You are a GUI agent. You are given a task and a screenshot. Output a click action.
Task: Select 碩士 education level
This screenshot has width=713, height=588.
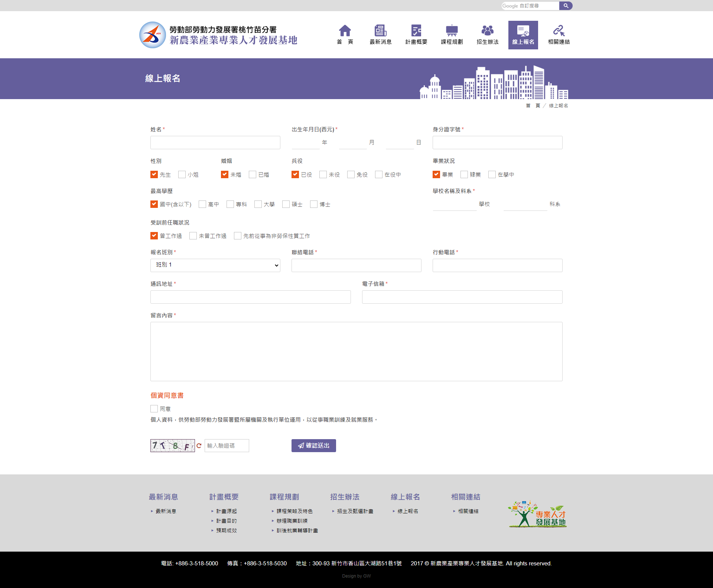coord(286,204)
